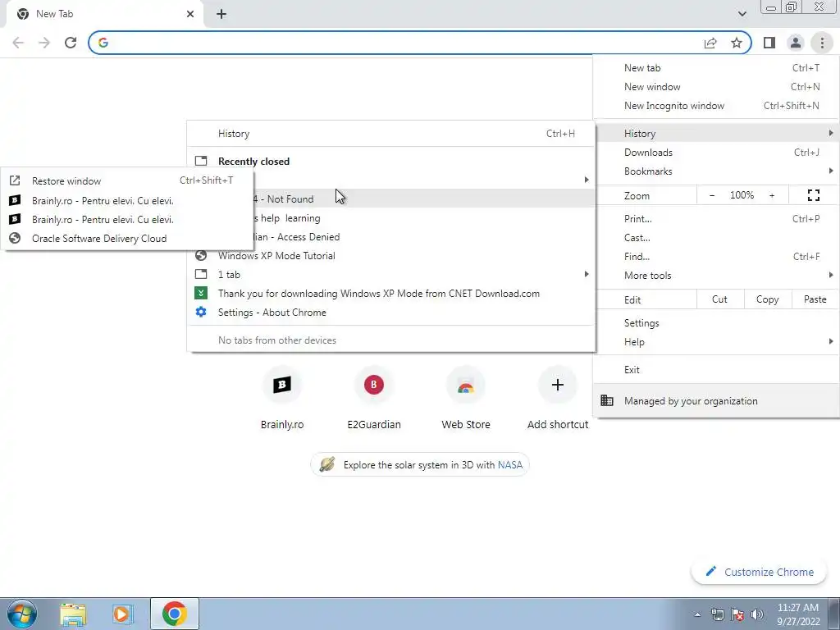Open the E2Guardian shortcut tile

[374, 398]
